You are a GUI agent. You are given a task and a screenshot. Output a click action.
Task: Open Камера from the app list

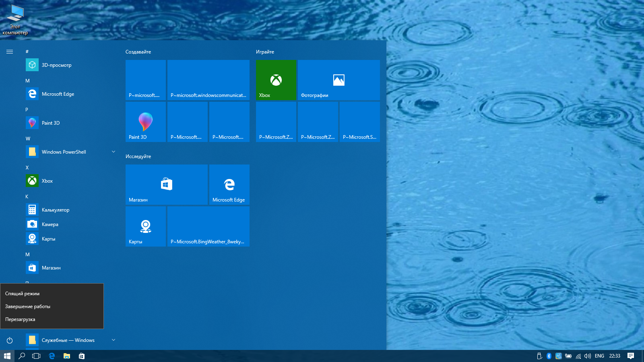[x=50, y=224]
